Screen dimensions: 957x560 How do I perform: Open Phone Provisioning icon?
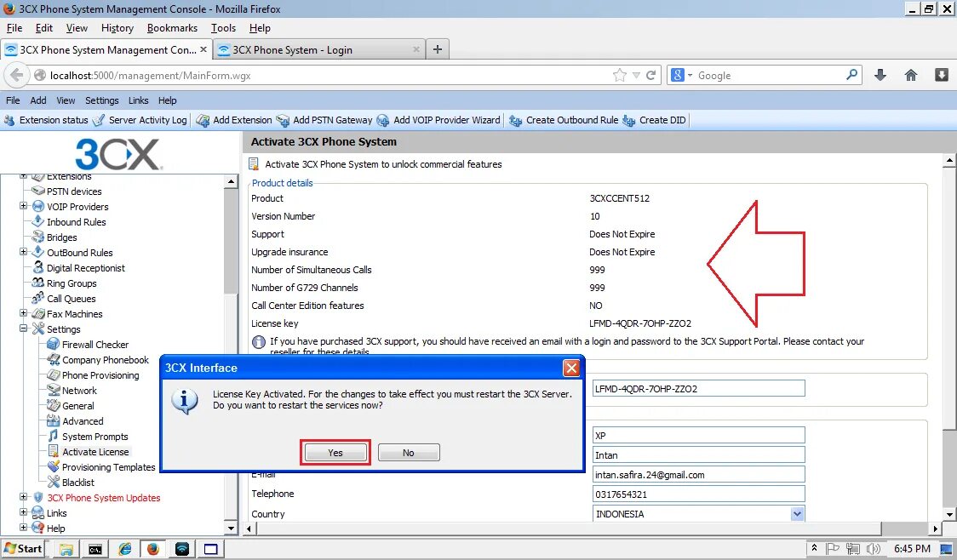point(54,374)
